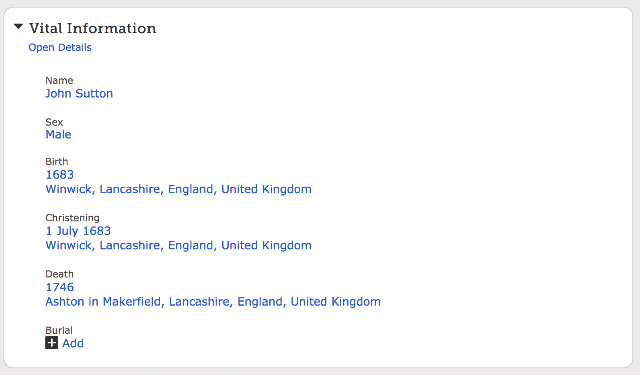
Task: Click Lancashire in the death place
Action: [200, 302]
